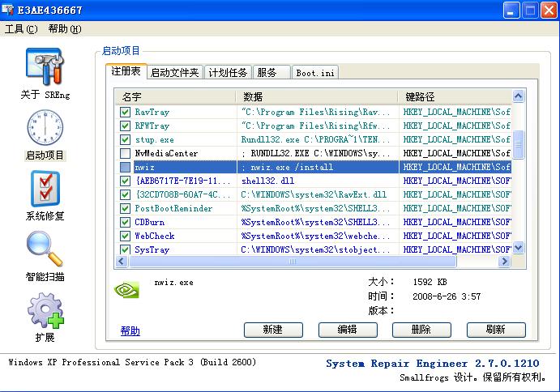Uncheck the CDBurn entry
This screenshot has width=560, height=392.
[x=125, y=222]
